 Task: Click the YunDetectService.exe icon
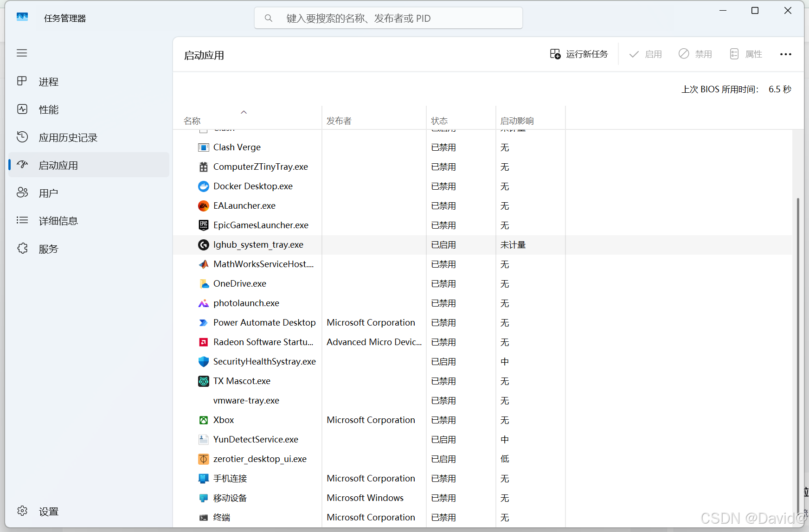[x=203, y=440]
